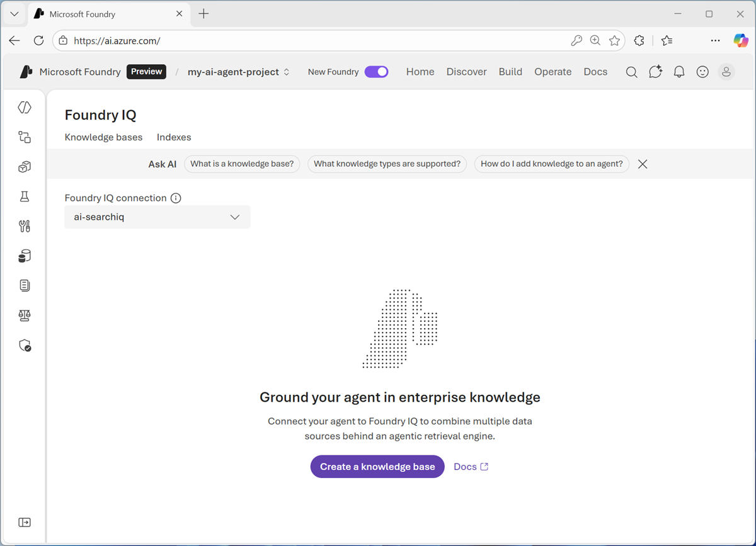
Task: Open the safety shield icon in the sidebar
Action: pyautogui.click(x=25, y=345)
